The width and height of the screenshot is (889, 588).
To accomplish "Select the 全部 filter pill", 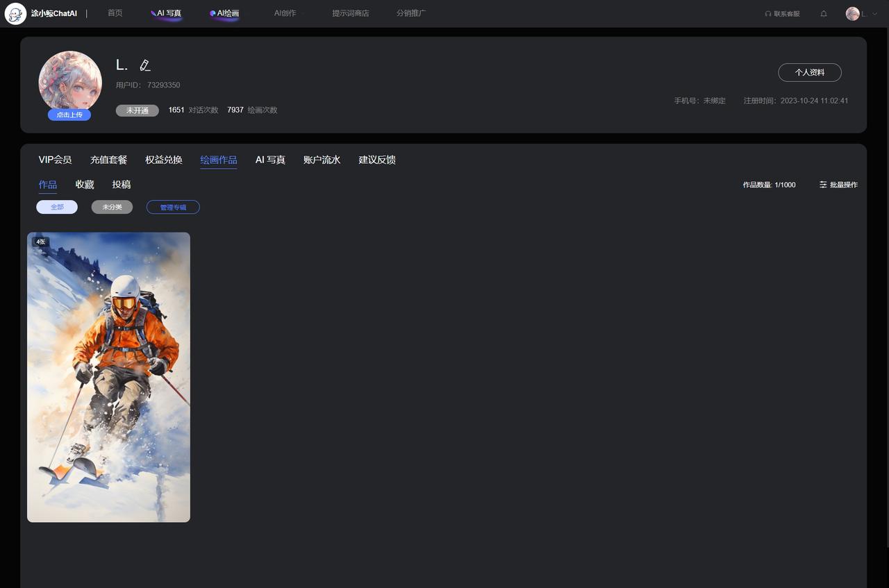I will coord(57,207).
